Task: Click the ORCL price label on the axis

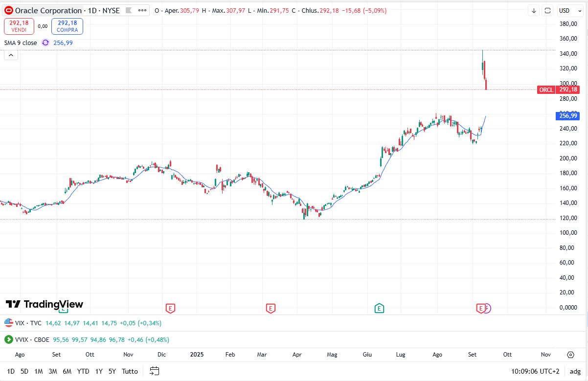Action: pyautogui.click(x=546, y=90)
